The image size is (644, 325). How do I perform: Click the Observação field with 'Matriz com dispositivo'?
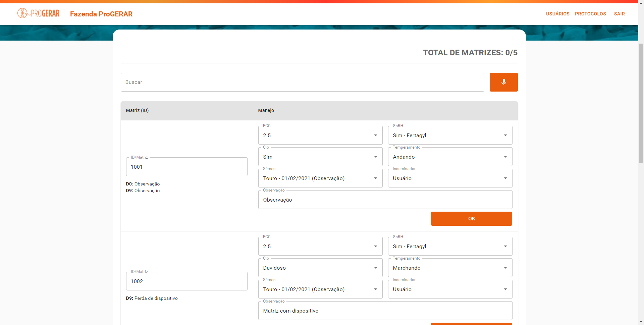[x=385, y=311]
